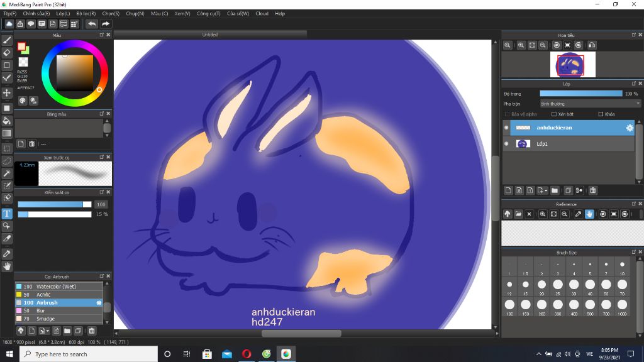This screenshot has width=644, height=362.
Task: Open the Tệp(F) menu
Action: coord(10,14)
